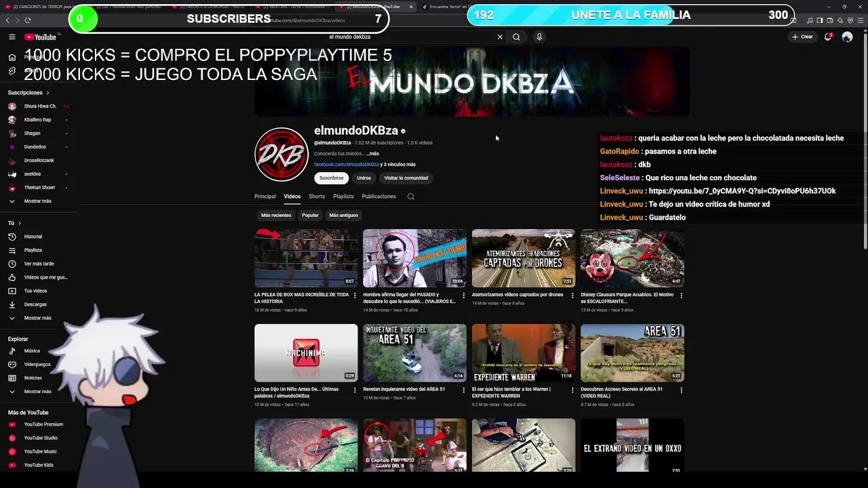The image size is (868, 488).
Task: Select the Popular sort chip
Action: [x=310, y=216]
